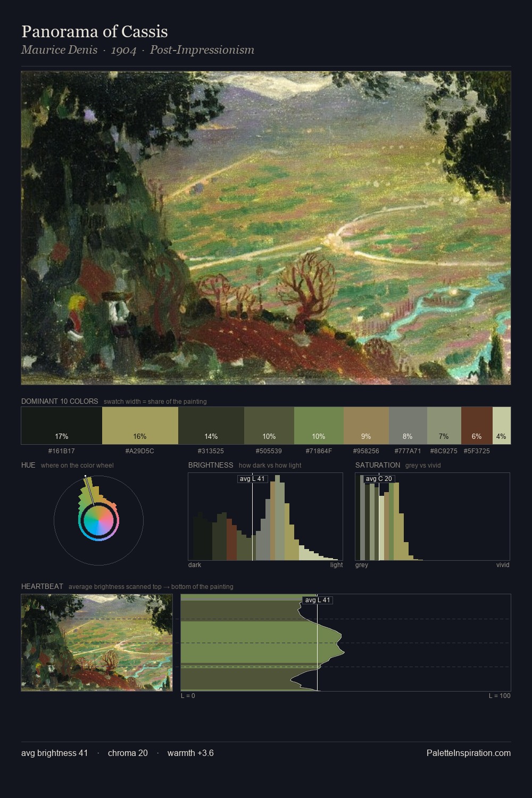Click the '#A29D5C' hex code label

pos(140,451)
